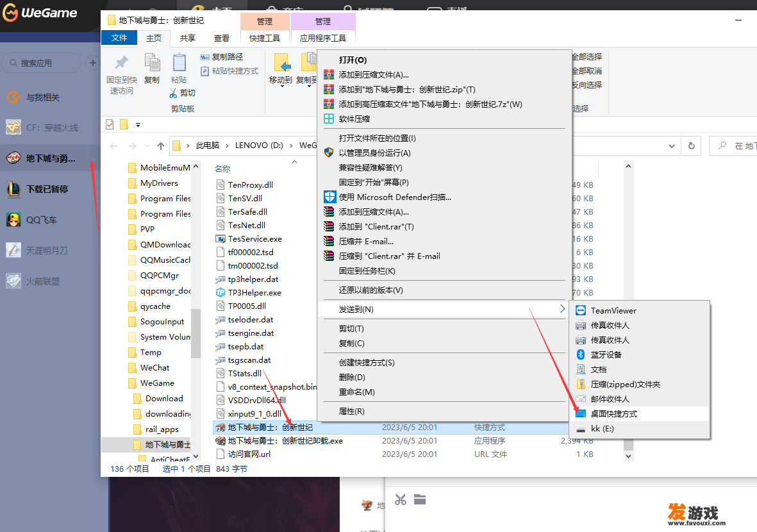Expand the LENOVO (D:) breadcrumb chevron

(291, 145)
